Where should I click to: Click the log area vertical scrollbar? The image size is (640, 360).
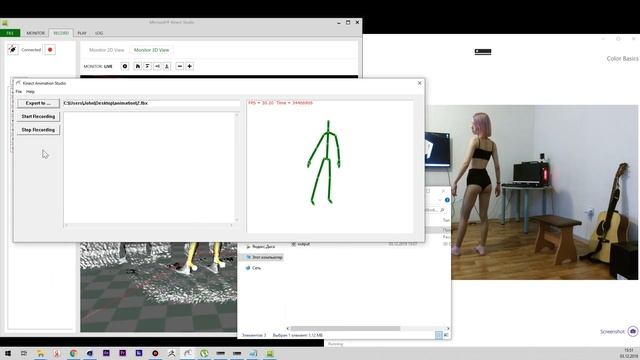point(236,167)
